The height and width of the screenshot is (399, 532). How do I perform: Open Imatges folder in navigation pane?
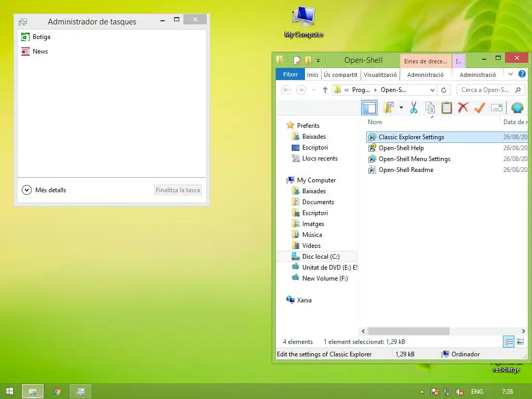tap(313, 224)
